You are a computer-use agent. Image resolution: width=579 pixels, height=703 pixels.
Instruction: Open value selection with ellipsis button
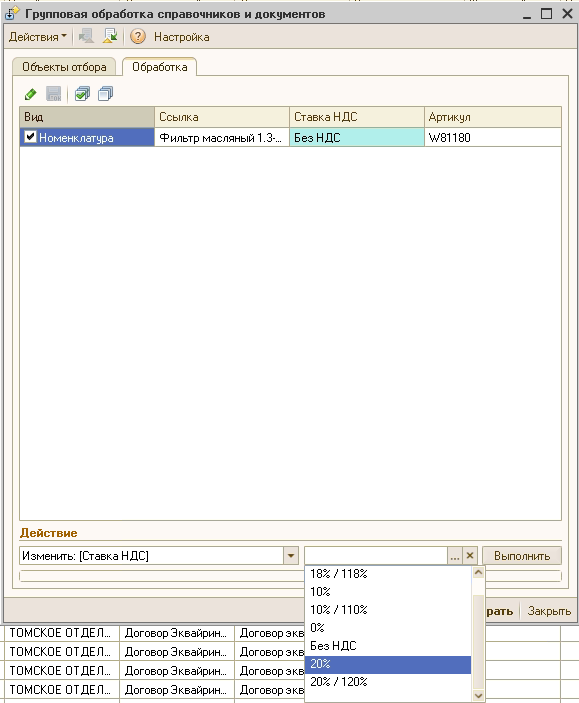point(455,556)
